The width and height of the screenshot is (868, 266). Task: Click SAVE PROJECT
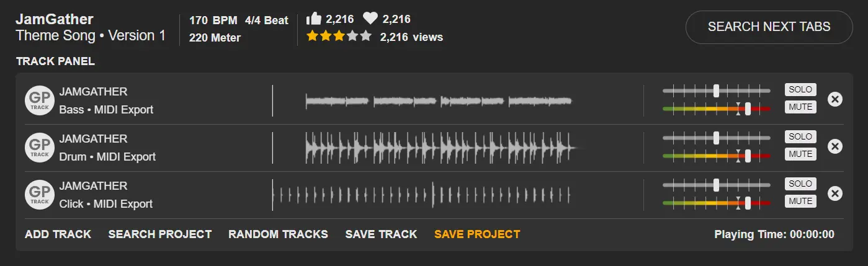tap(477, 234)
